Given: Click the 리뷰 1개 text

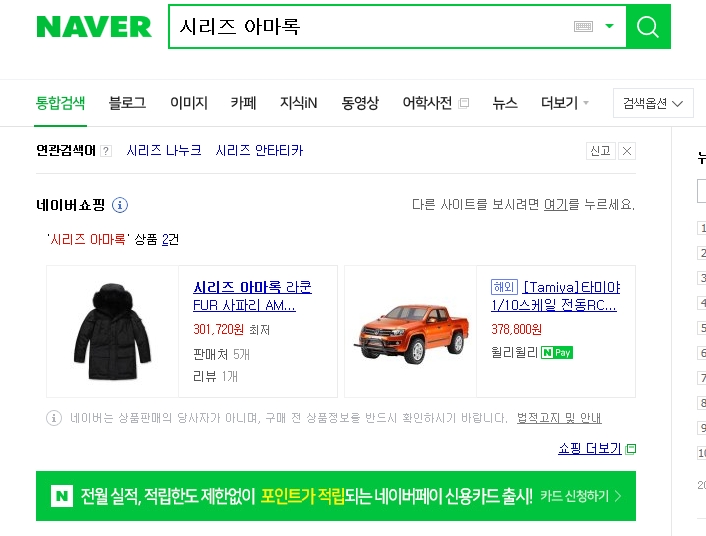Looking at the screenshot, I should click(x=215, y=376).
